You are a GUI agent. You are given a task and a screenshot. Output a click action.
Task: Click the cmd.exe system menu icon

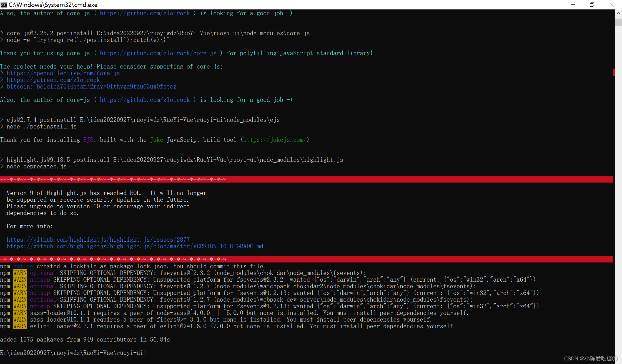point(4,5)
